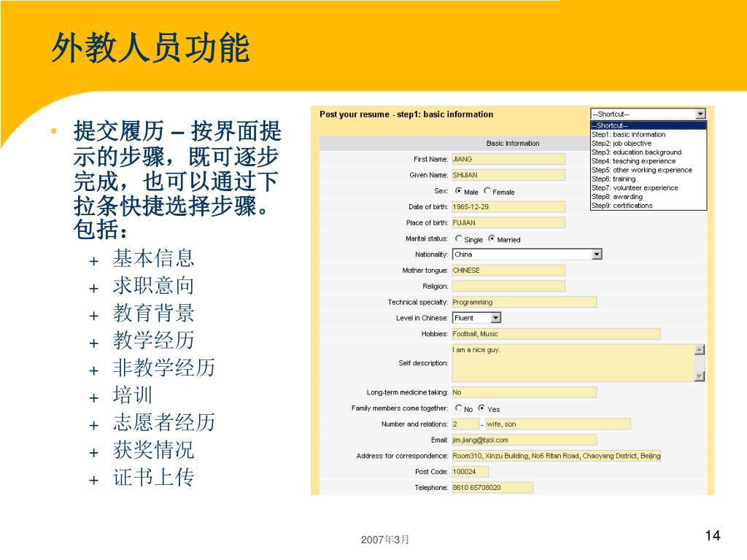Click the bullet item 培训
The height and width of the screenshot is (560, 747).
[133, 394]
